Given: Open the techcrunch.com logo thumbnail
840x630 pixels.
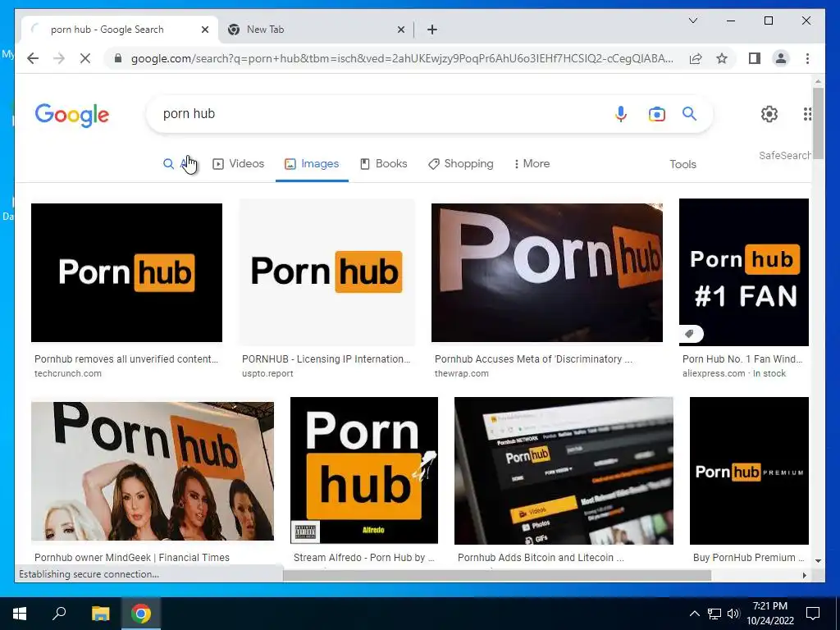Looking at the screenshot, I should [126, 272].
